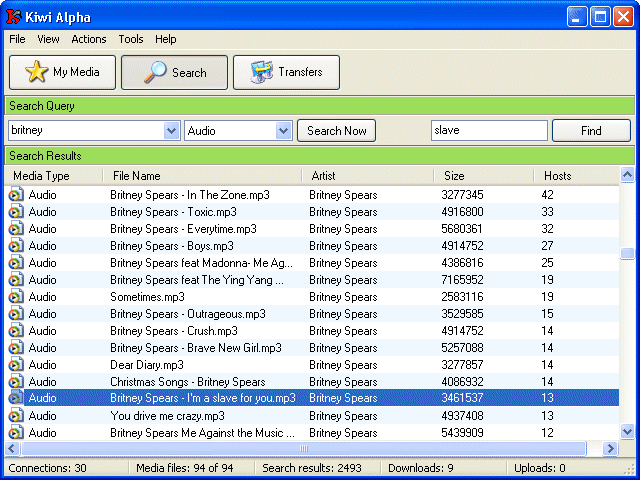Viewport: 640px width, 480px height.
Task: Sort results by Hosts column
Action: point(576,176)
